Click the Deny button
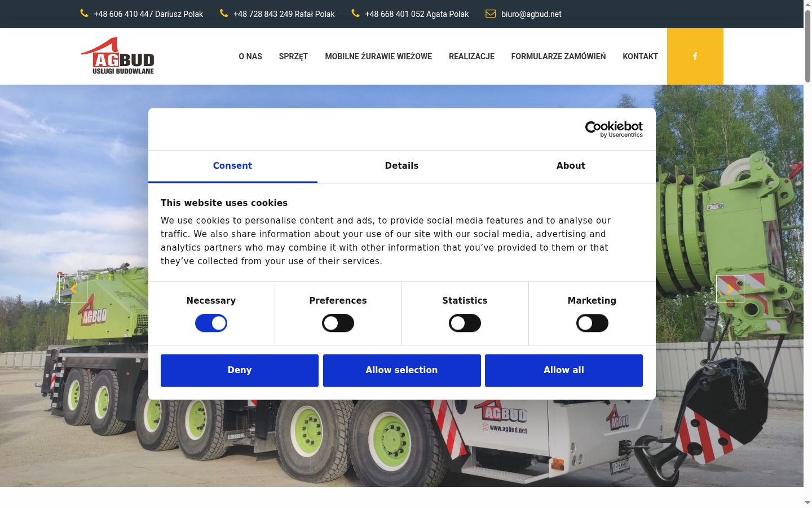This screenshot has width=812, height=508. (x=240, y=370)
